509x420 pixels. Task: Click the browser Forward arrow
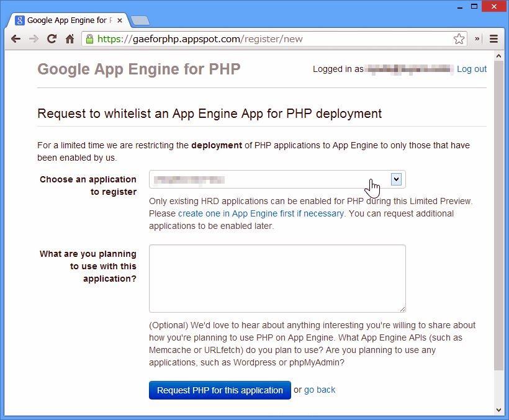pos(34,39)
